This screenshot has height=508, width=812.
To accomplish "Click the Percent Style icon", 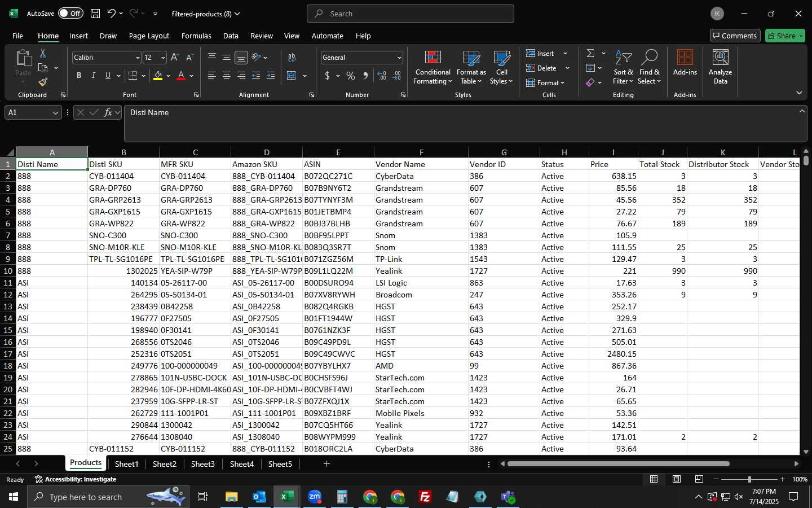I will pos(351,76).
